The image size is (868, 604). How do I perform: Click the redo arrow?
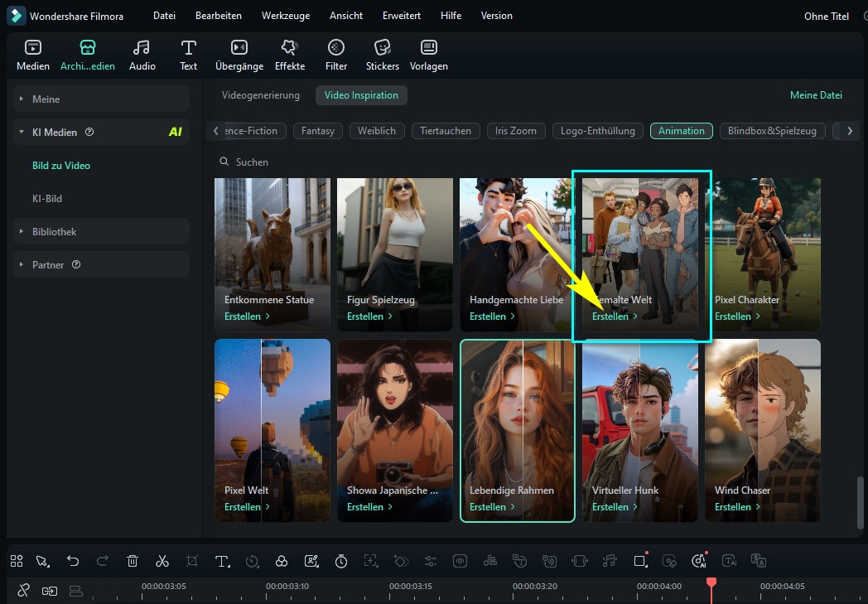pos(103,561)
